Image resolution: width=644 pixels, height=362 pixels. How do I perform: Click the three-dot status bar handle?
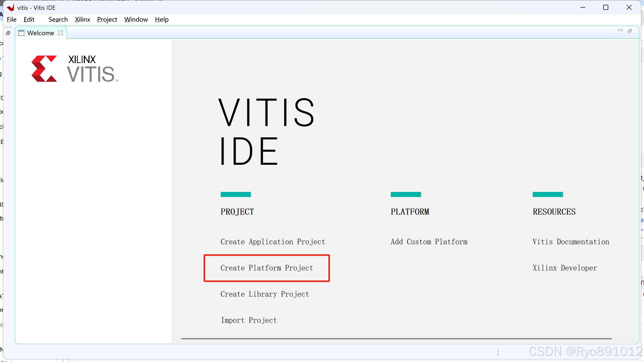click(x=498, y=352)
